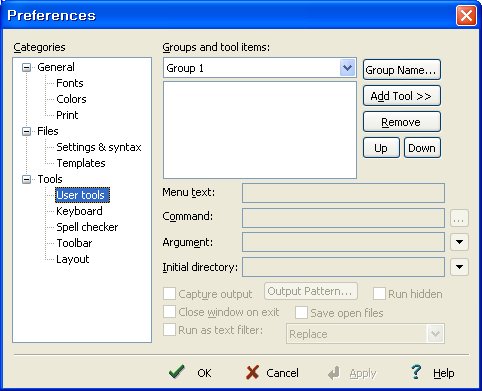This screenshot has width=482, height=391.
Task: Click the Apply return-arrow icon
Action: pos(334,373)
